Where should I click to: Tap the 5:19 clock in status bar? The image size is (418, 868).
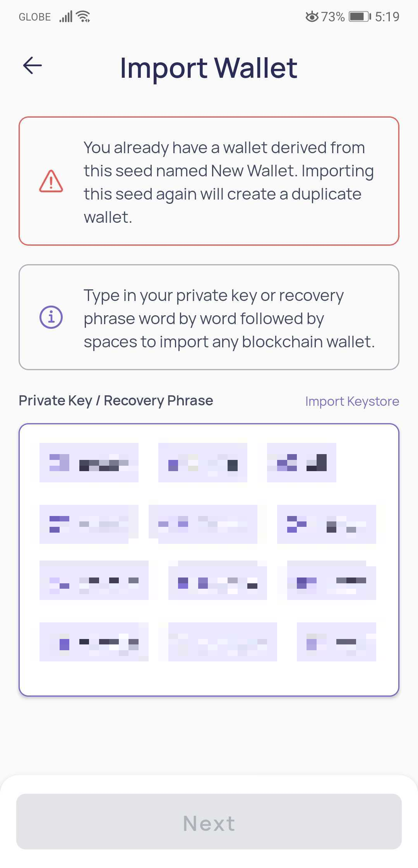click(387, 17)
